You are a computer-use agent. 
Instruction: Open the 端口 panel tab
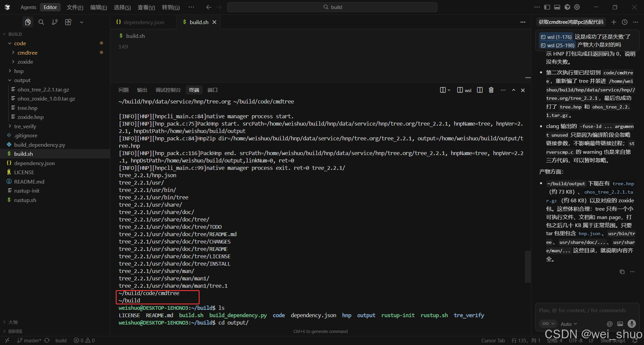coord(213,90)
